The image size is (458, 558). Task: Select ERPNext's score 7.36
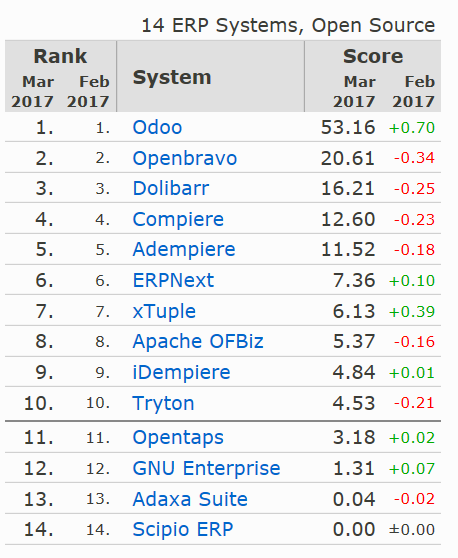tap(354, 280)
